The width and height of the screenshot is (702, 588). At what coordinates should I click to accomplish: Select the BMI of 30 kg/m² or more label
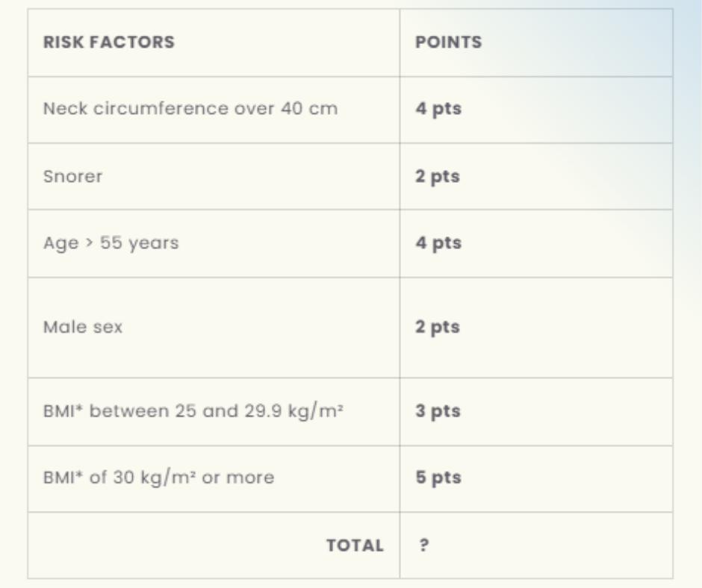click(x=158, y=478)
